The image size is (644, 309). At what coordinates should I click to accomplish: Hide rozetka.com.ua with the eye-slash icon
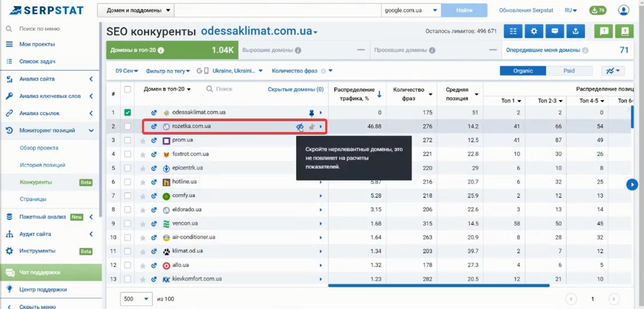coord(299,126)
